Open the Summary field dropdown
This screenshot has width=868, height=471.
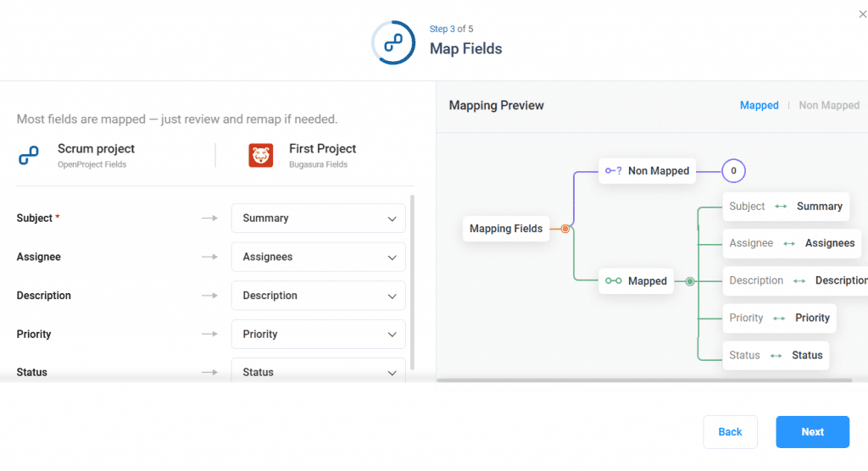[318, 219]
